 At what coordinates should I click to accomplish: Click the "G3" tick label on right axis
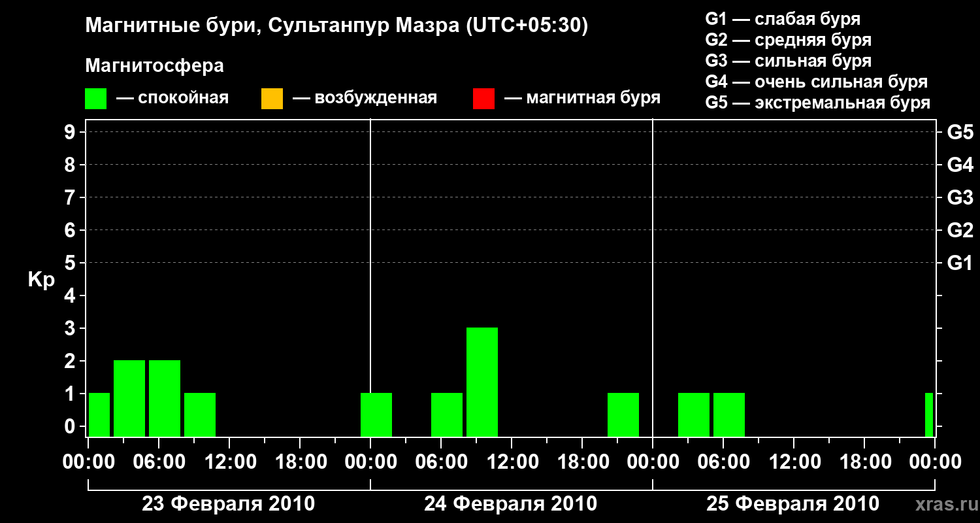(x=960, y=198)
